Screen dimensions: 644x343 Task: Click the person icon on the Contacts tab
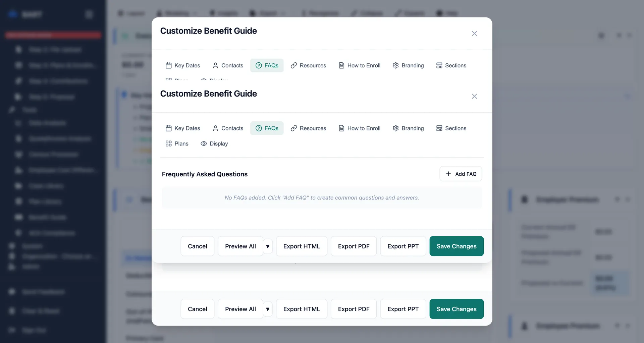pyautogui.click(x=215, y=128)
